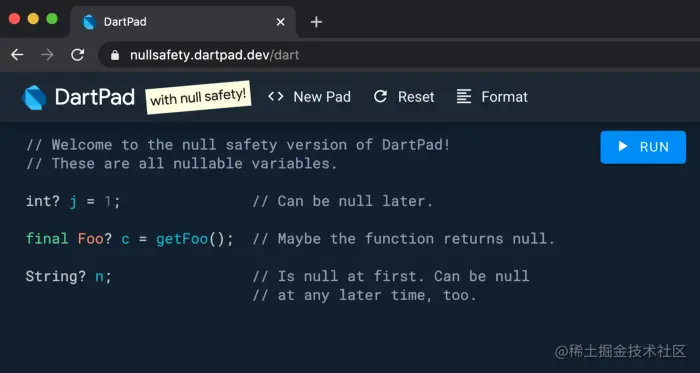Screen dimensions: 700x373
Task: Select the DartPad tab
Action: coord(183,22)
